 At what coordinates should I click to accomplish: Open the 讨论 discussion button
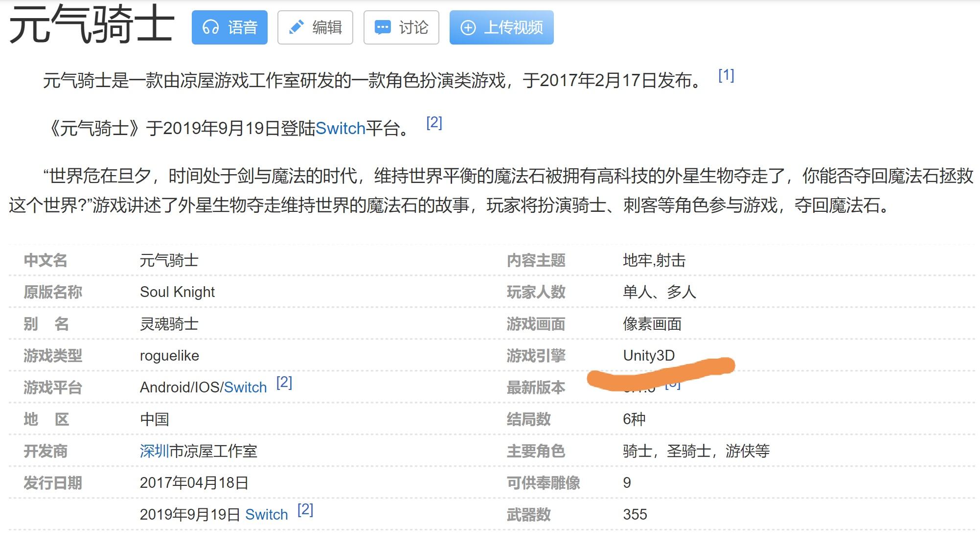[401, 27]
